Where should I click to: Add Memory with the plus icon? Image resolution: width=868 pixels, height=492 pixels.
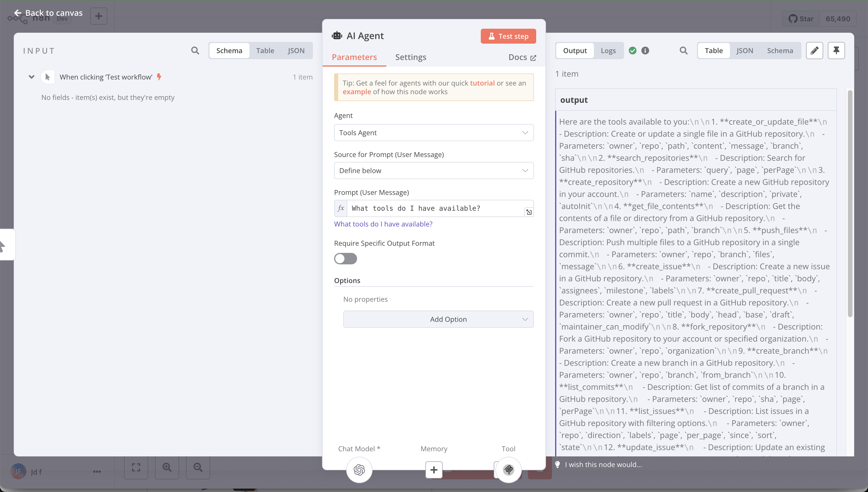point(434,470)
